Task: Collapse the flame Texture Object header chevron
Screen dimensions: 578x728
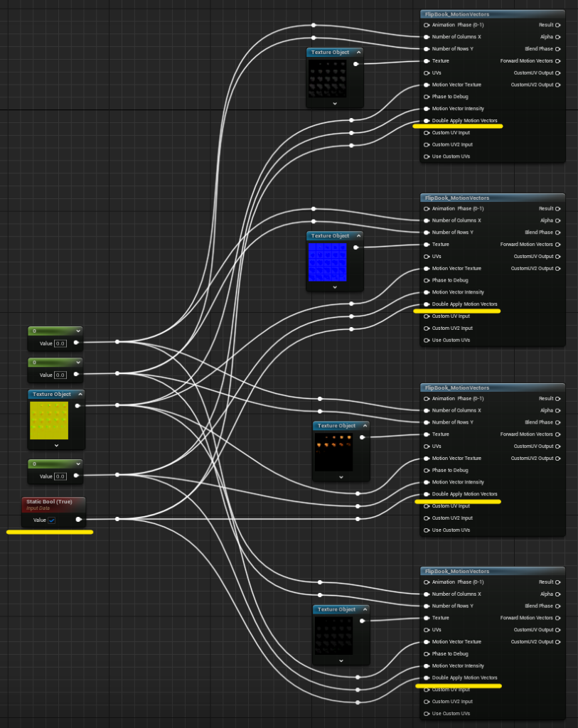Action: click(365, 426)
